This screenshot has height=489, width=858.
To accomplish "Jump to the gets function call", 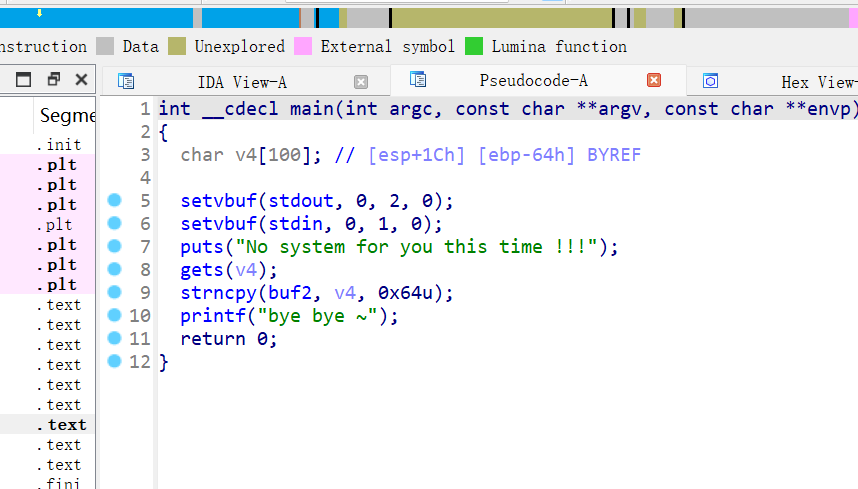I will point(202,269).
